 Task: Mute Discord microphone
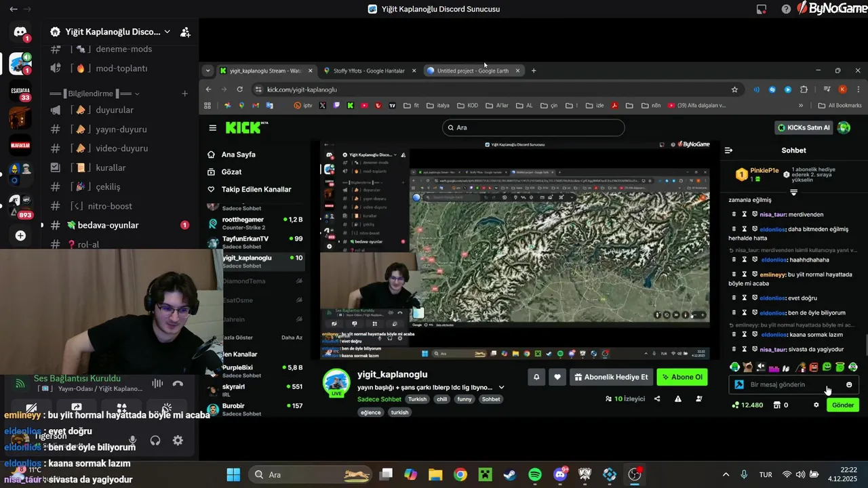[x=133, y=441]
